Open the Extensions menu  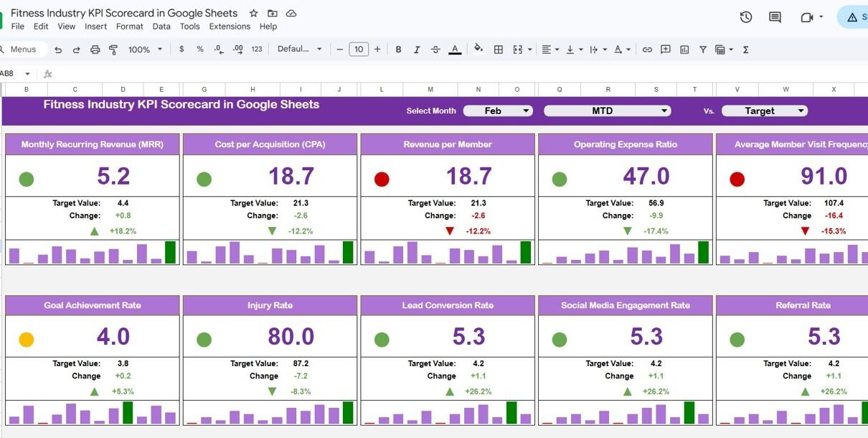pos(230,27)
